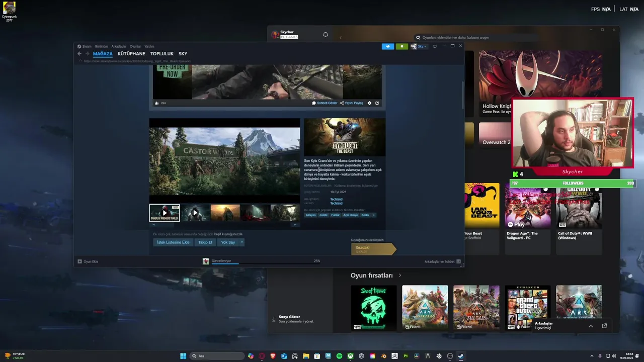Pop out the Xbox friends panel
Screen dimensions: 644x362
tap(604, 326)
